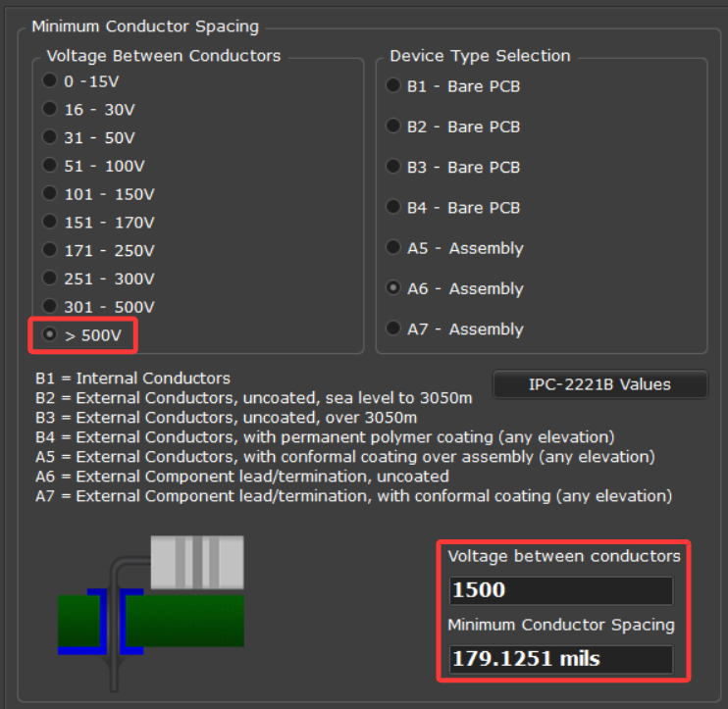This screenshot has width=728, height=709.
Task: Click the A6 lead/termination uncoated description
Action: [242, 477]
